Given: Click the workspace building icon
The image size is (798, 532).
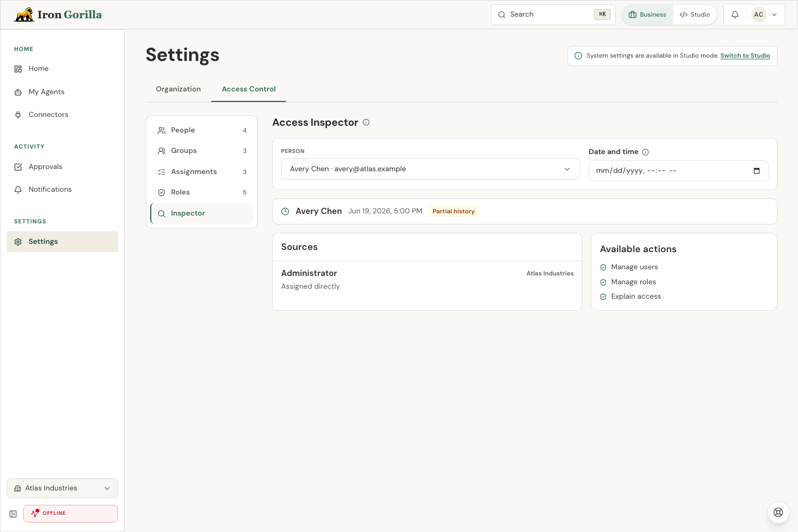Looking at the screenshot, I should (18, 488).
